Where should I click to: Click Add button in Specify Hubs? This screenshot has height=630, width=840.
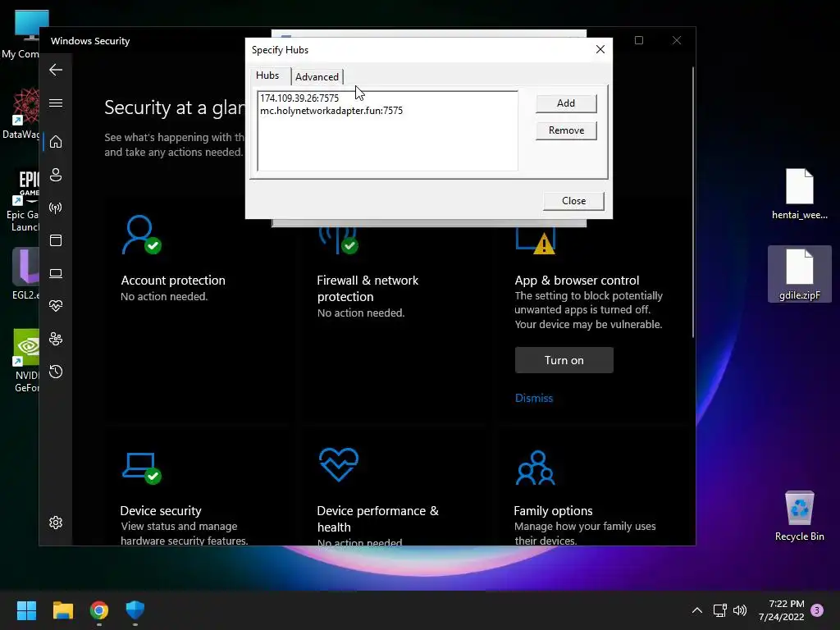point(566,103)
